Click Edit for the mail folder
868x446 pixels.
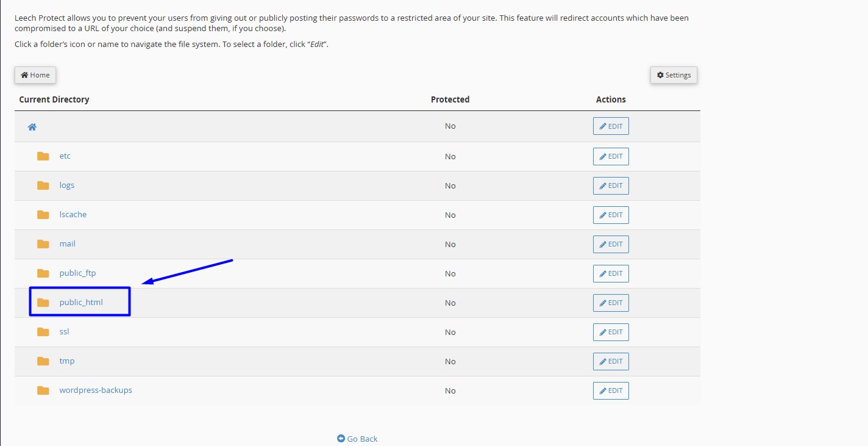pos(611,244)
